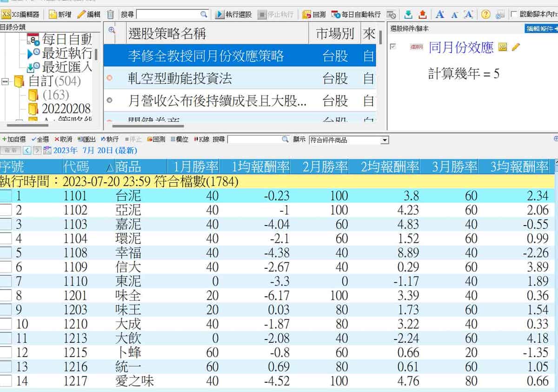Click the large A increase font icon
This screenshot has width=558, height=392.
tap(440, 14)
